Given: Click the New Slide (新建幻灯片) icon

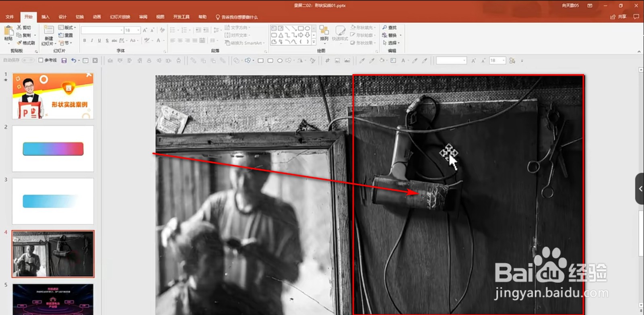Looking at the screenshot, I should 49,30.
